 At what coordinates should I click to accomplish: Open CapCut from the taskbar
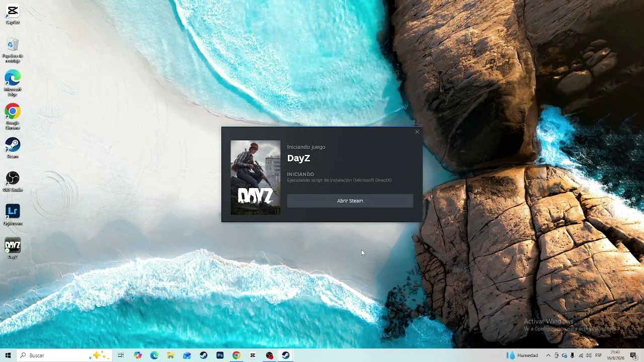[x=253, y=355]
